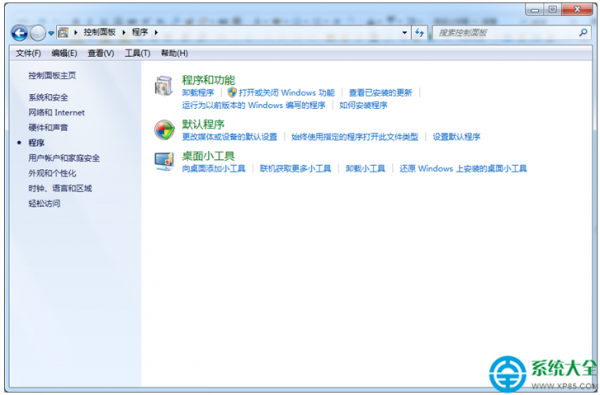The height and width of the screenshot is (395, 600).
Task: Open 运行为以前版本的 Windows 编写的程序
Action: point(254,105)
